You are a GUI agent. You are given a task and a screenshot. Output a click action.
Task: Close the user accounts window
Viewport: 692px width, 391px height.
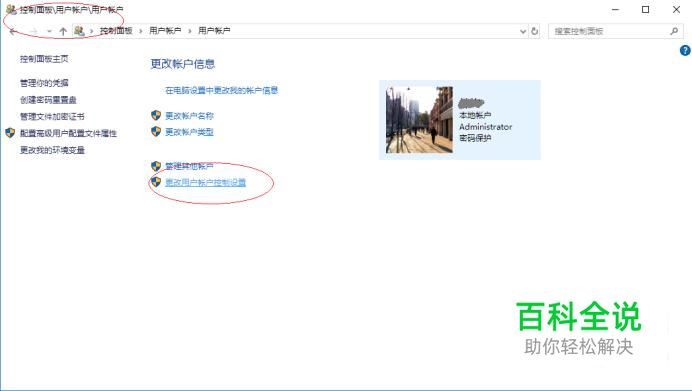tap(676, 9)
